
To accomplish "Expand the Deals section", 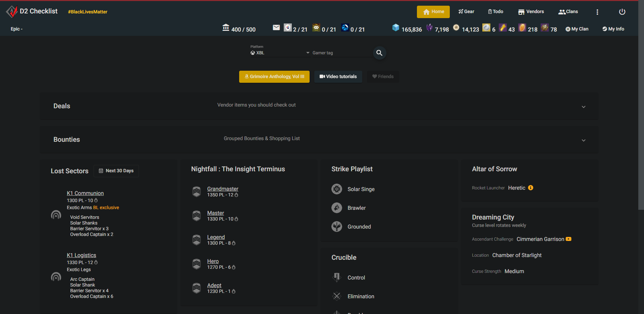I will (584, 107).
